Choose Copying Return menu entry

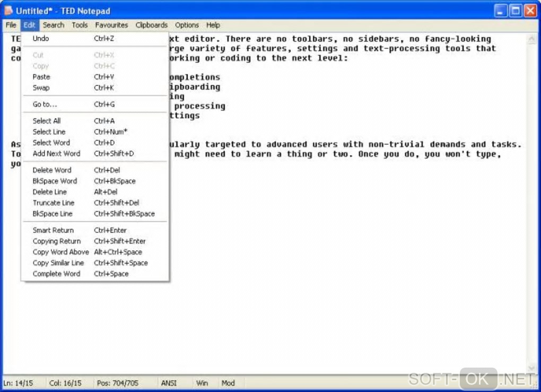click(95, 241)
